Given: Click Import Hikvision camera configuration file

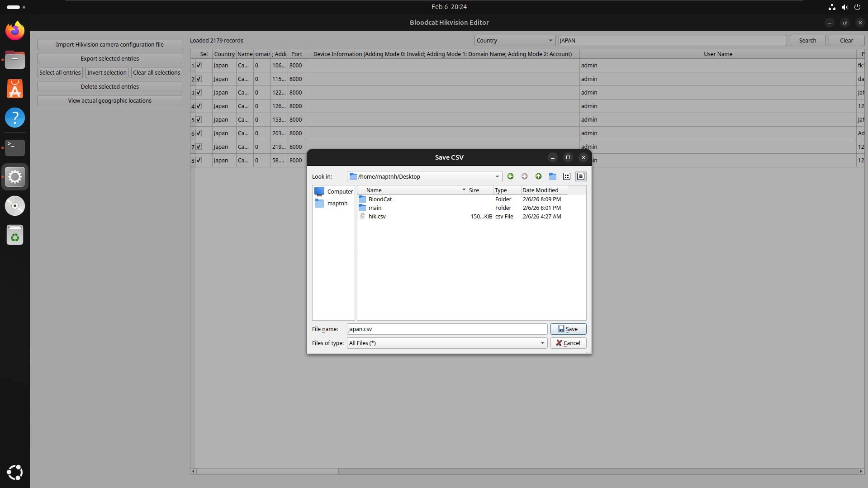Looking at the screenshot, I should pyautogui.click(x=110, y=45).
